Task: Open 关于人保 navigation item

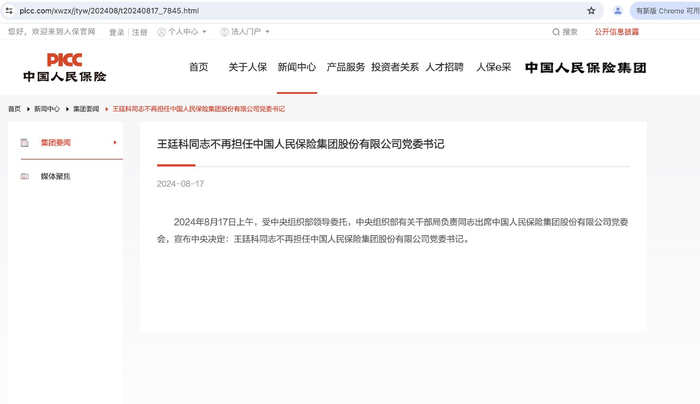Action: (248, 67)
